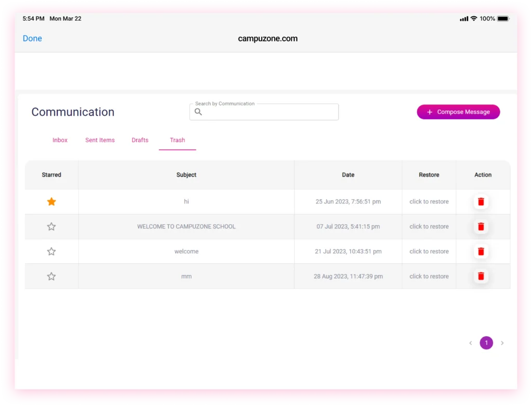Tap Done to close the browser
The image size is (532, 406).
tap(32, 38)
